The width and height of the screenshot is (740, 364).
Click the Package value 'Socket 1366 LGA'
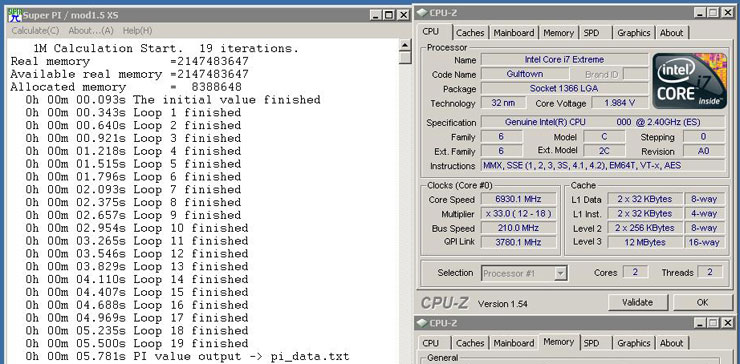coord(564,89)
